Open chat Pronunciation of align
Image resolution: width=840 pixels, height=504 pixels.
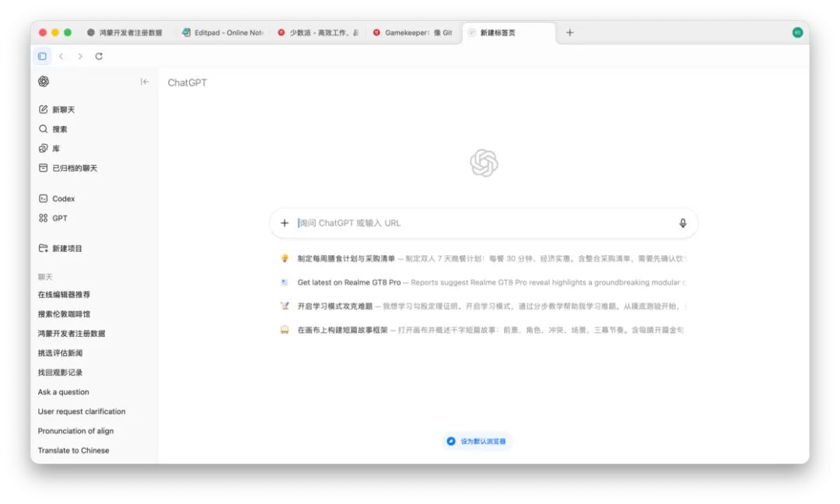click(75, 431)
